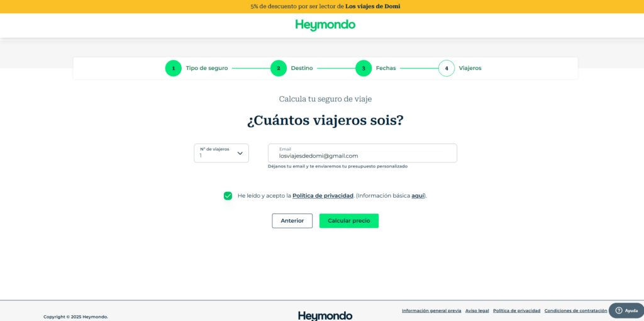Click the Anterior button

[x=292, y=221]
